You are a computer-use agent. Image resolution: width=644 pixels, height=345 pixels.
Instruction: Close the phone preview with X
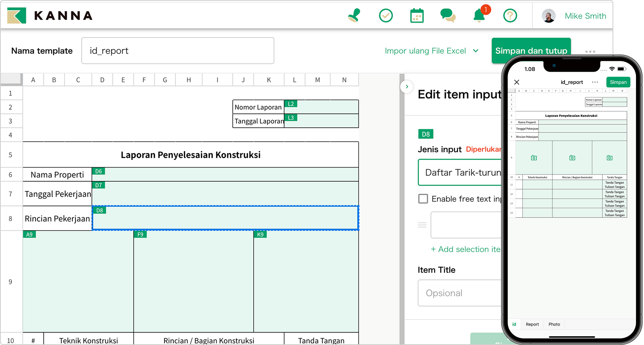(x=517, y=82)
